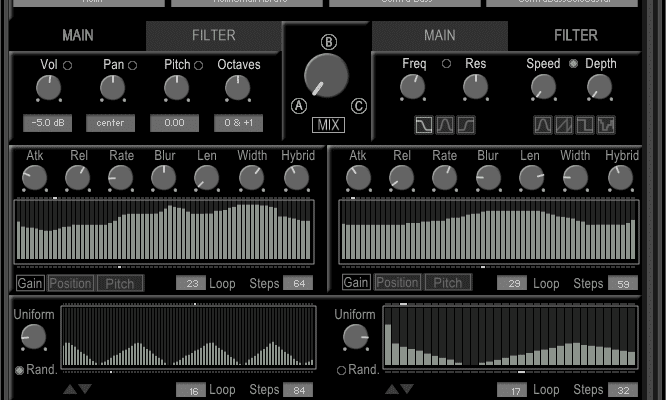The width and height of the screenshot is (666, 400).
Task: Switch to the right MAIN tab
Action: pos(439,36)
